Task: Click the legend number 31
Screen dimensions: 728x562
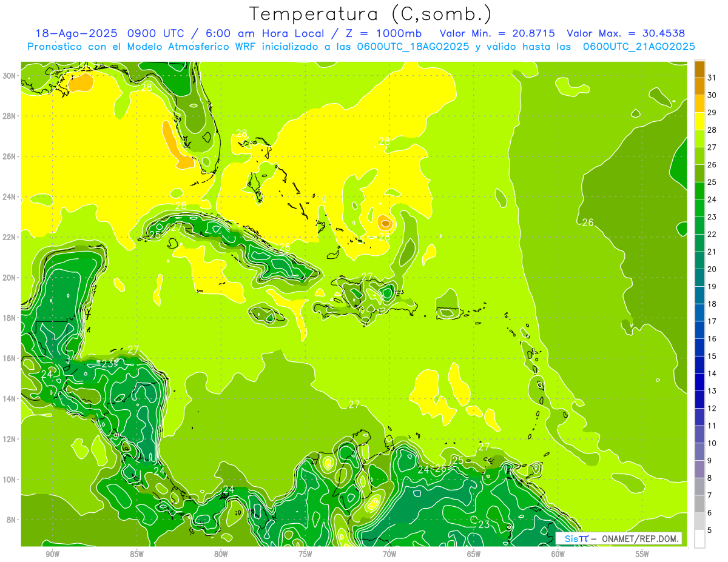Action: pyautogui.click(x=712, y=77)
